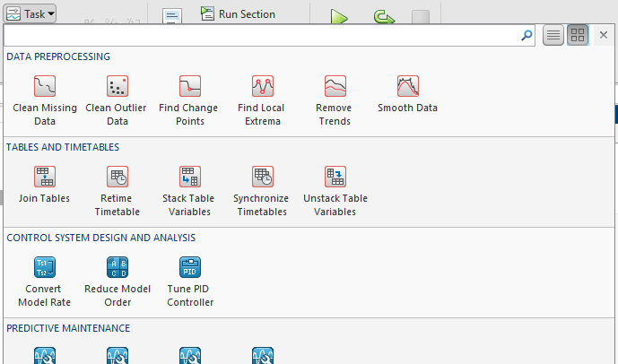This screenshot has height=364, width=618.
Task: Close the task gallery popup
Action: pyautogui.click(x=603, y=35)
